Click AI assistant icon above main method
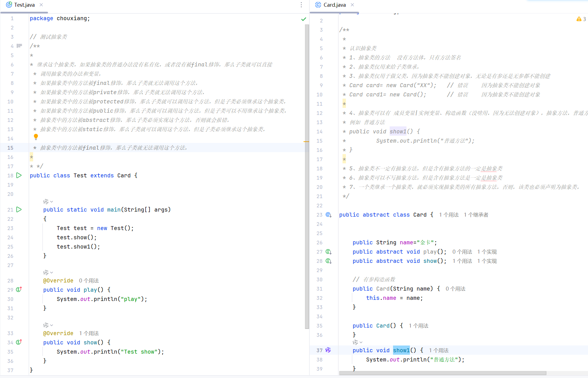 click(46, 201)
